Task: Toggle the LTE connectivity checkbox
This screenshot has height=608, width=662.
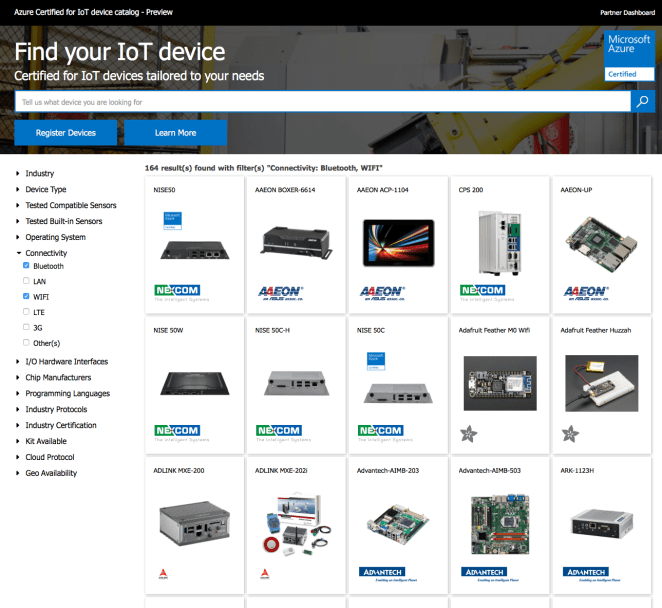Action: click(26, 312)
